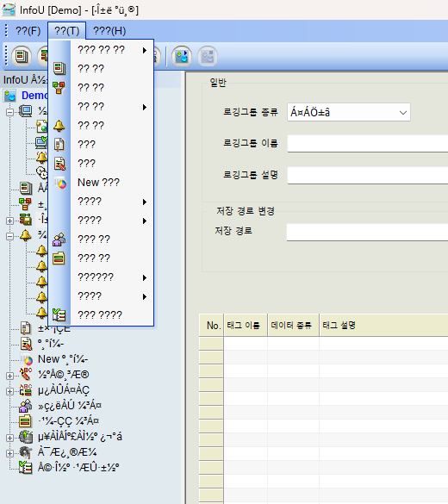The image size is (448, 504).
Task: Expand the ABC-arrows action definition node
Action: (9, 391)
